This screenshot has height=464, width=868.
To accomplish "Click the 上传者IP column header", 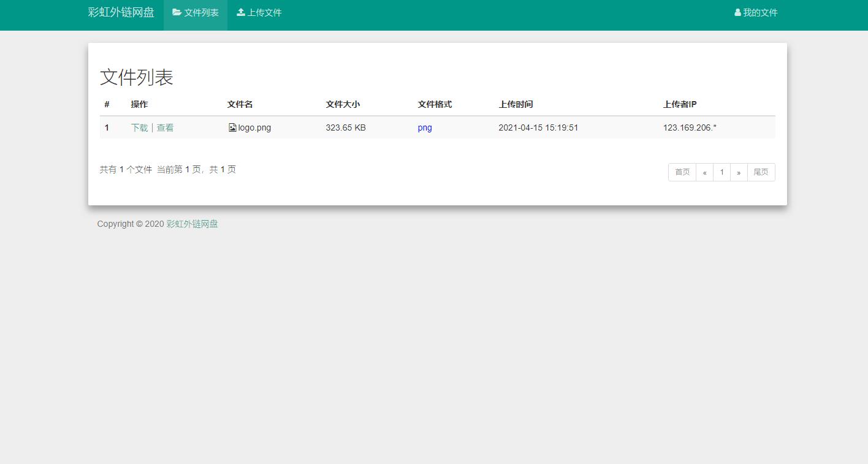I will (680, 104).
